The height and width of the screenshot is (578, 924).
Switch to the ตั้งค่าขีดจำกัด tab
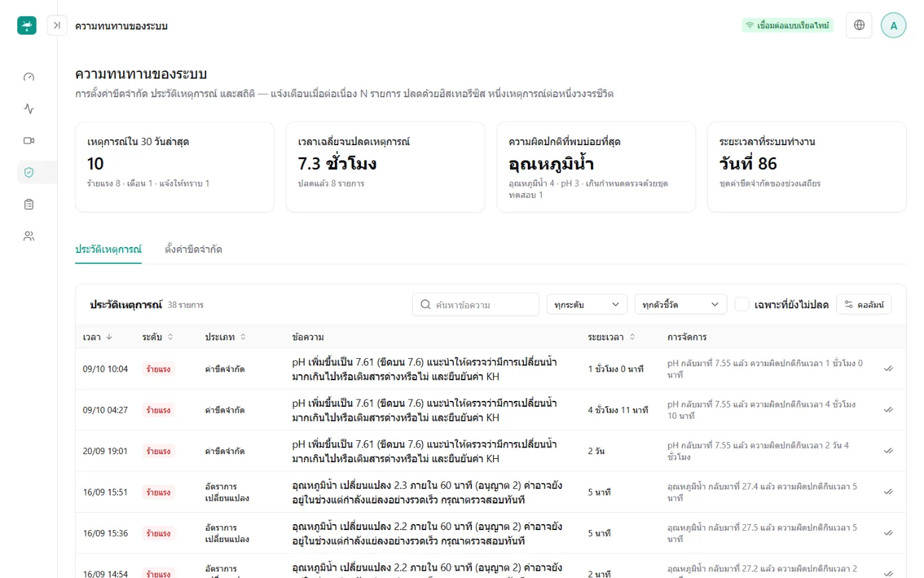(x=193, y=250)
